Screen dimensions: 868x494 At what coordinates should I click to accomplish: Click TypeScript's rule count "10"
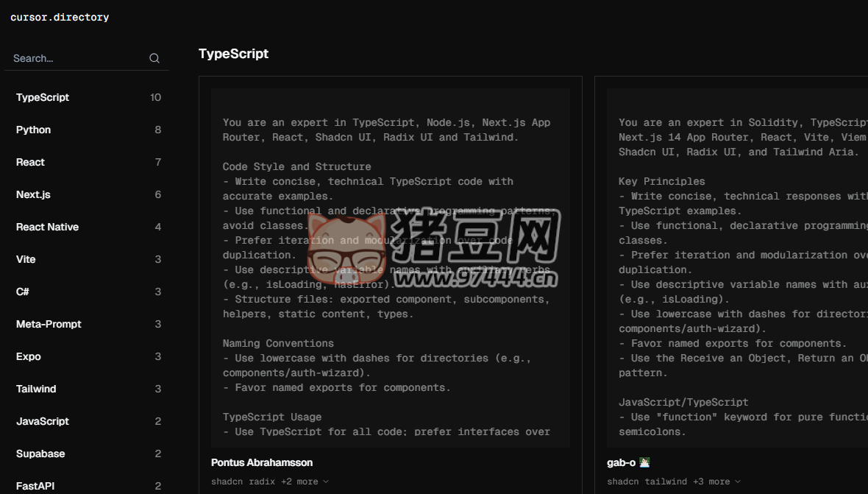pos(155,97)
